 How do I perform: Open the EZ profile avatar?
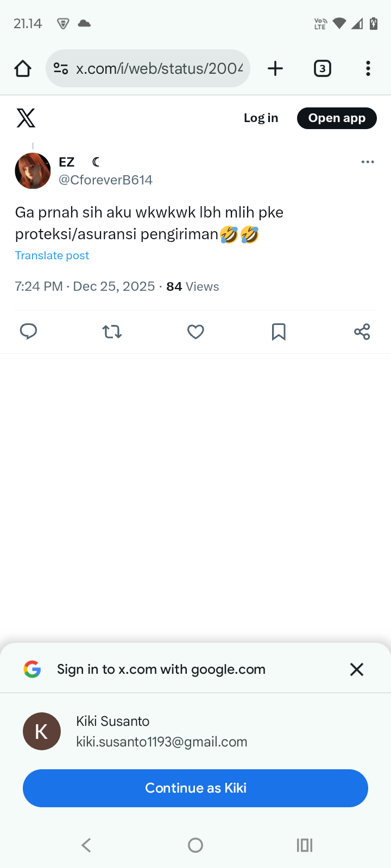click(x=33, y=171)
